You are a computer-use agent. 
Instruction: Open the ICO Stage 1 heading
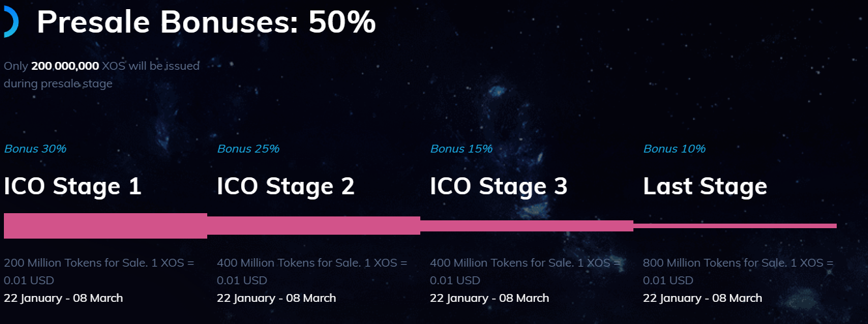coord(72,186)
